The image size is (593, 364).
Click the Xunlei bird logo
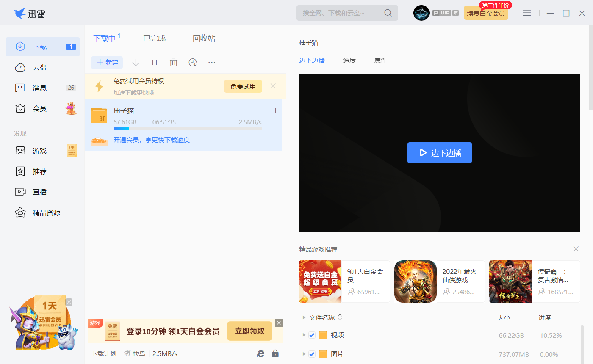pos(19,14)
